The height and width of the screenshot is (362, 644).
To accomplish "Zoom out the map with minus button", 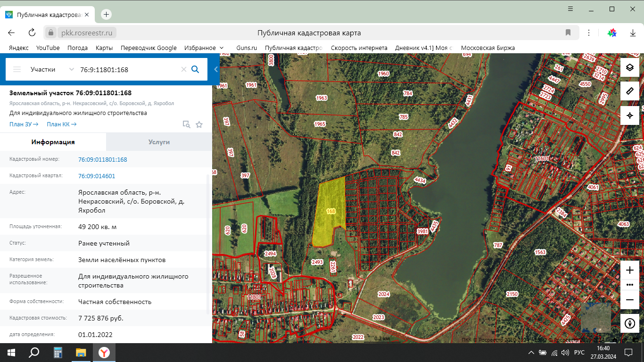I will (x=629, y=300).
